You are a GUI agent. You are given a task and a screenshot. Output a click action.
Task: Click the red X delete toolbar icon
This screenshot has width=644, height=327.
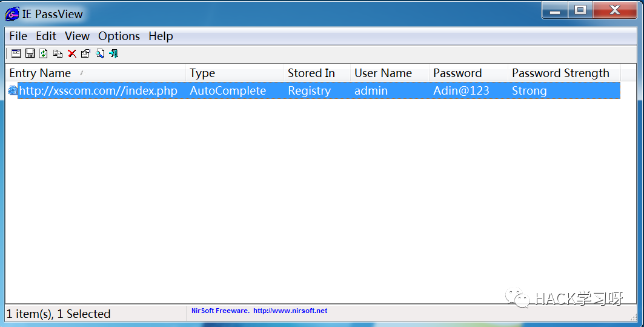click(72, 53)
